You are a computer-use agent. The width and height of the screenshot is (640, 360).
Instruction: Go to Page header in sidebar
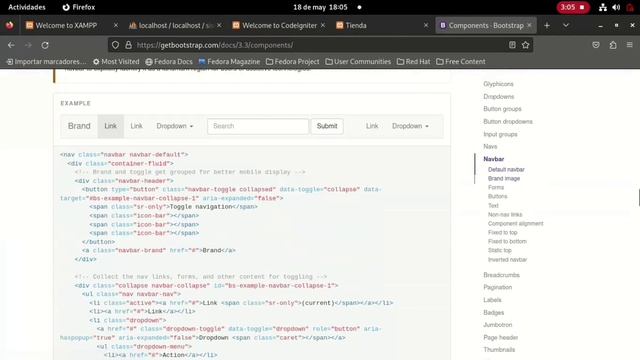pos(500,337)
